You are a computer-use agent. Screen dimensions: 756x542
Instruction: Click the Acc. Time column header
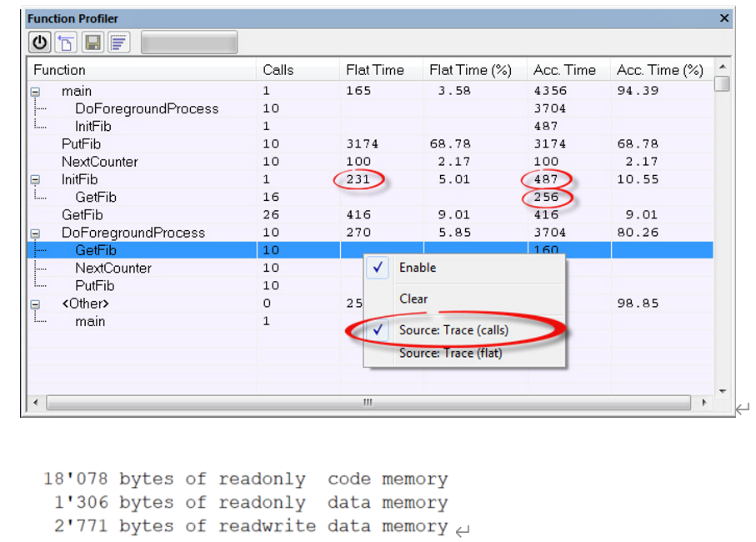click(564, 70)
